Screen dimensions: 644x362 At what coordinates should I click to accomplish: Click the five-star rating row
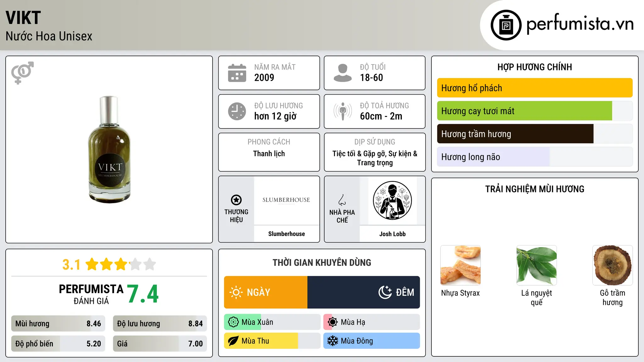click(121, 264)
